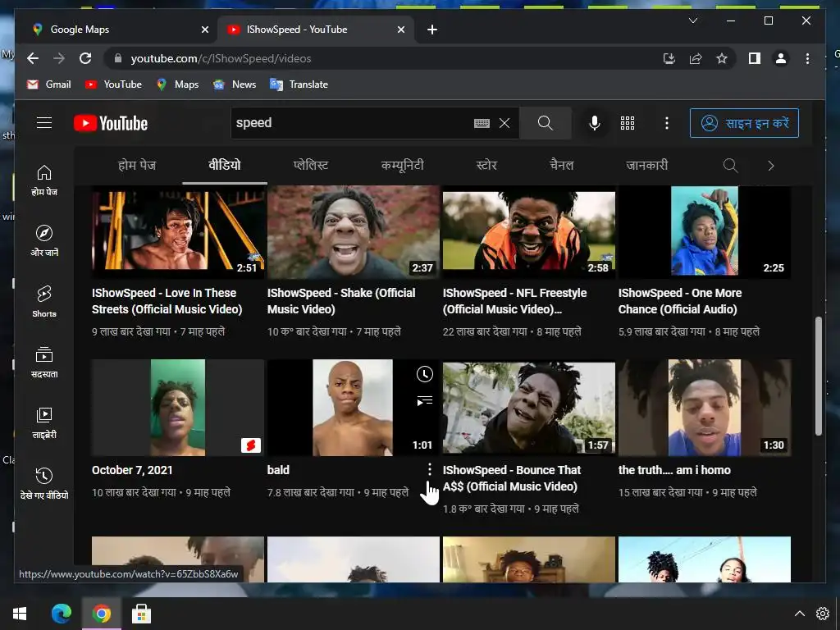Go to Home (होम पेज) in sidebar
840x630 pixels.
[x=44, y=180]
